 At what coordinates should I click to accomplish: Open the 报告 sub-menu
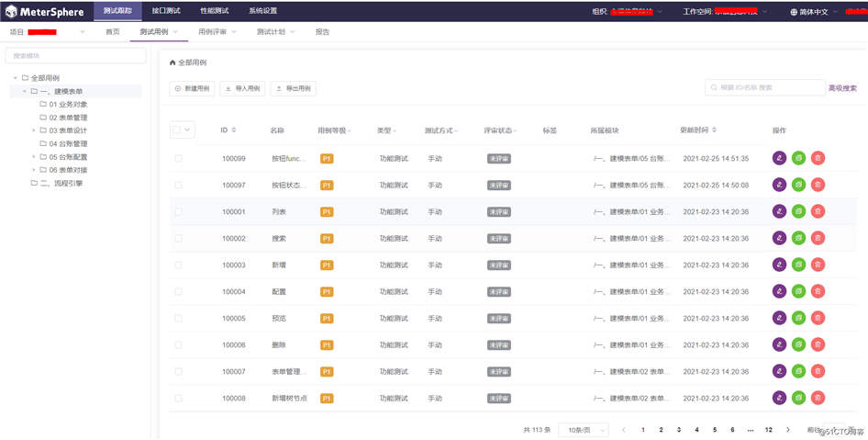(322, 32)
